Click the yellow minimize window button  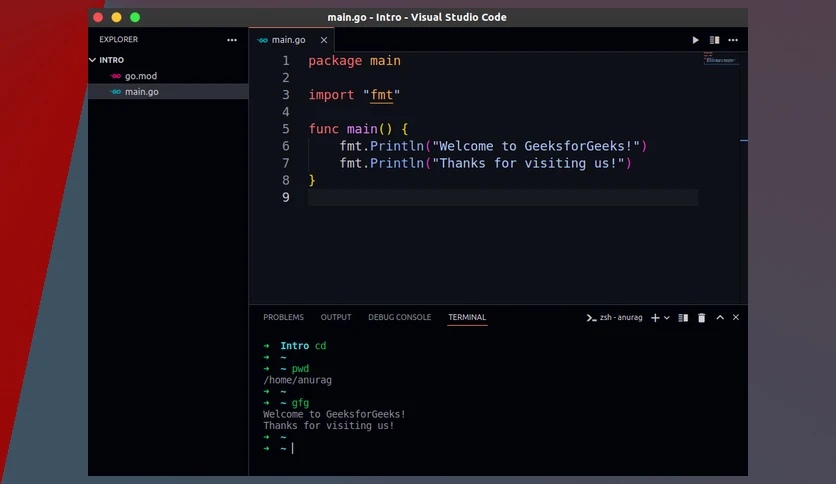pos(116,18)
